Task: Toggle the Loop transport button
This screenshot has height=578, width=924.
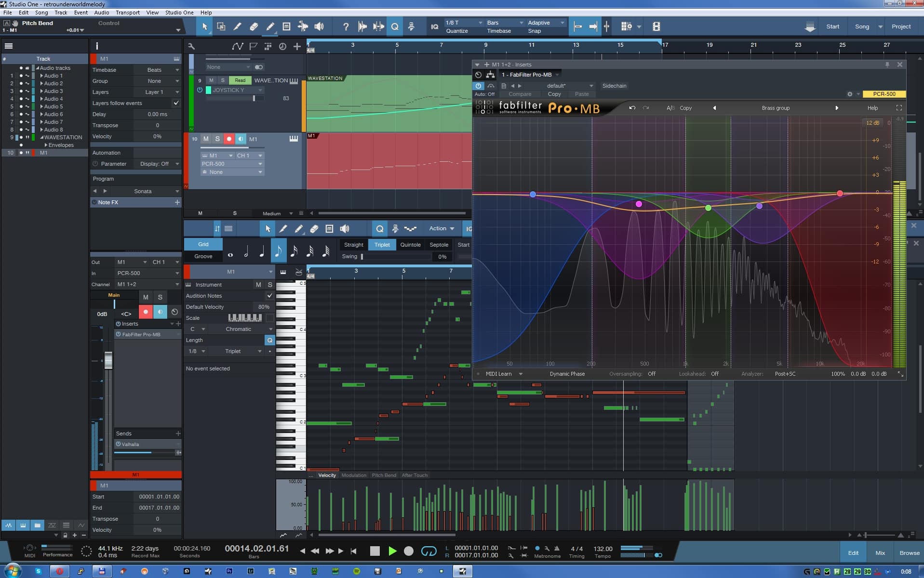Action: click(x=429, y=551)
